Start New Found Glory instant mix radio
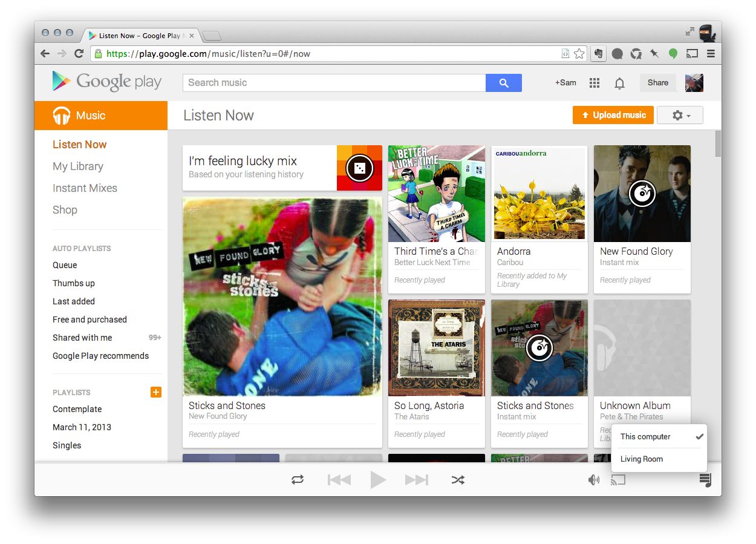 point(642,194)
